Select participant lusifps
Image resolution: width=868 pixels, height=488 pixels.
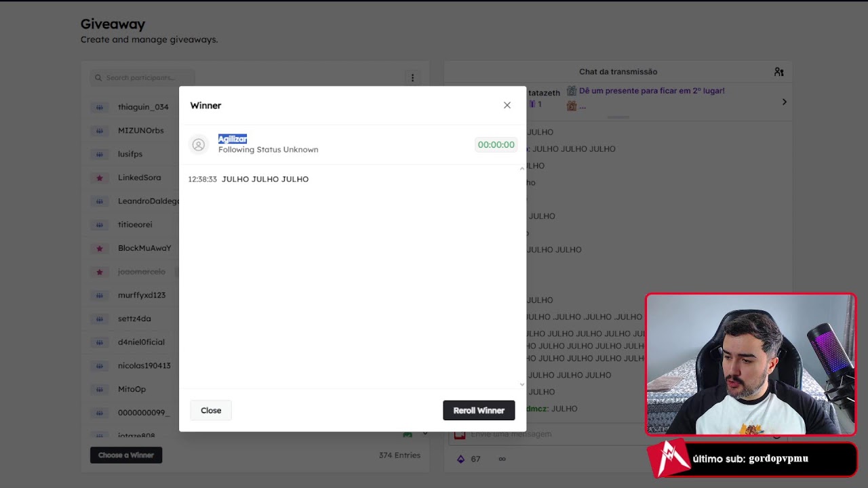click(130, 154)
